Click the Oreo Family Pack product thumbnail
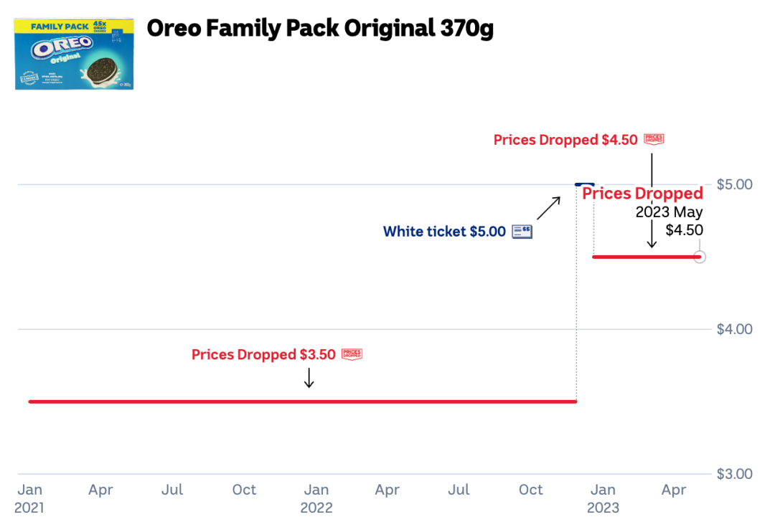 tap(74, 54)
